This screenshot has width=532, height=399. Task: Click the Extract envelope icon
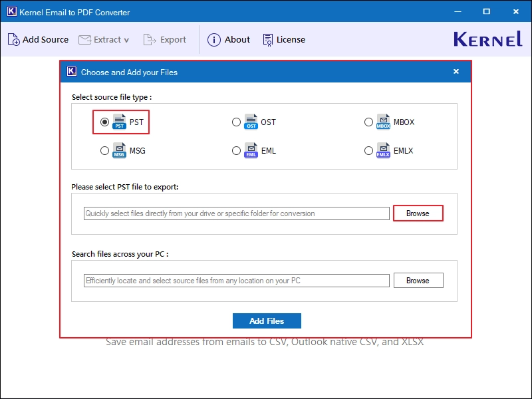click(x=85, y=40)
